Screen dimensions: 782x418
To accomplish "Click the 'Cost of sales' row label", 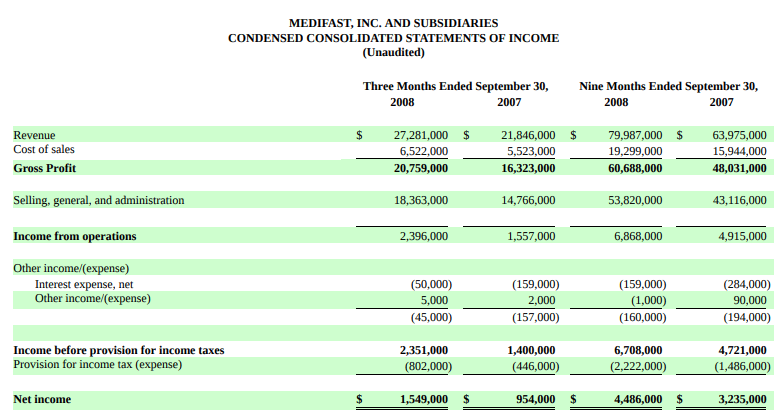I will [x=44, y=149].
